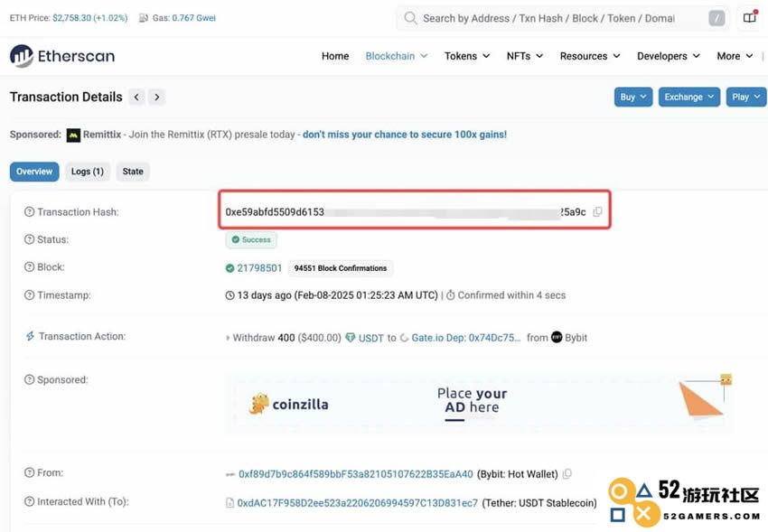Switch to the Logs (1) tab
Screen dimensions: 768x532
(87, 172)
